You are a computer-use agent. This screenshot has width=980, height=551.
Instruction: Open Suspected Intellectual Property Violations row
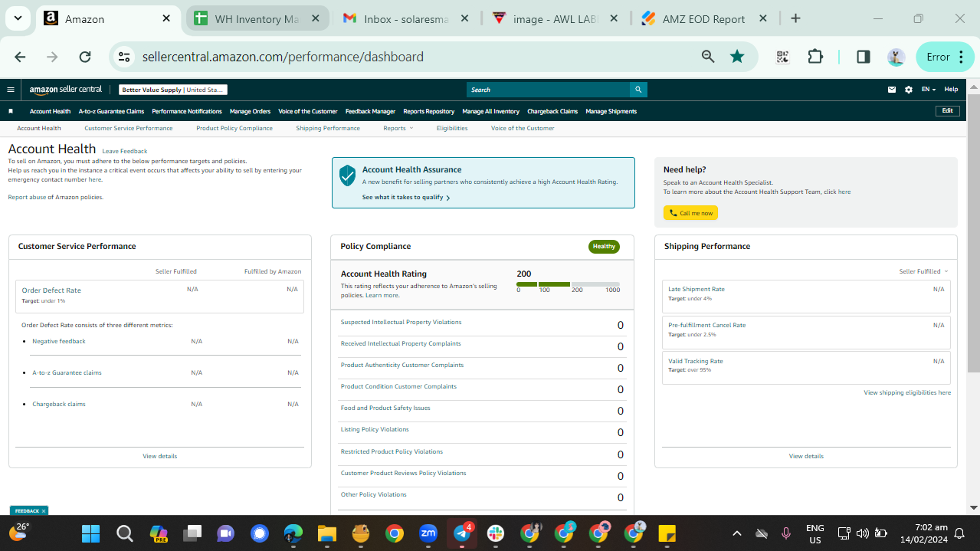click(x=482, y=323)
